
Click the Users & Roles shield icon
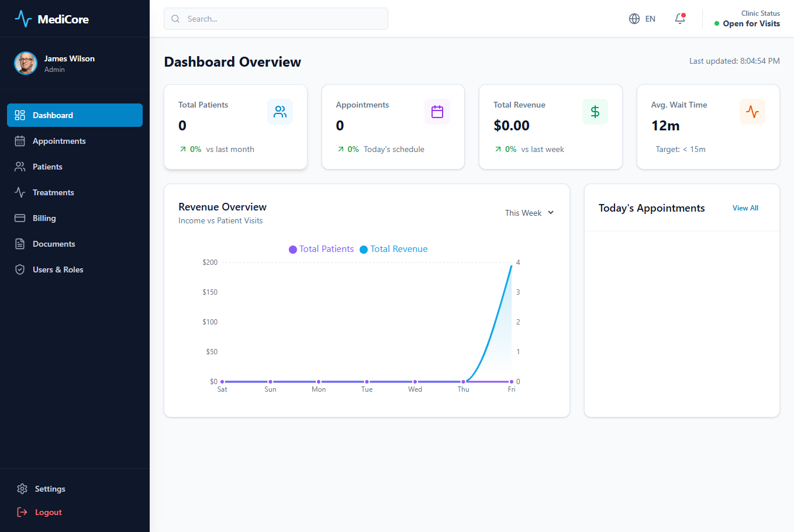(20, 270)
